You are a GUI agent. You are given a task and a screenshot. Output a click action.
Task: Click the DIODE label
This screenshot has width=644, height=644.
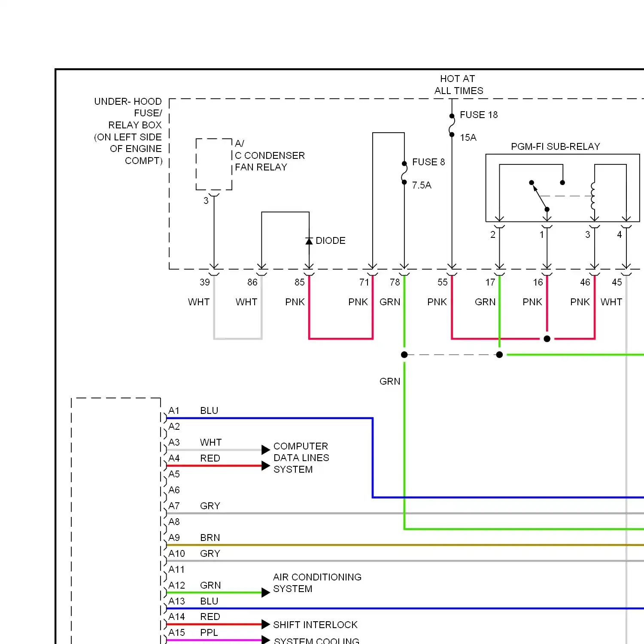[331, 240]
